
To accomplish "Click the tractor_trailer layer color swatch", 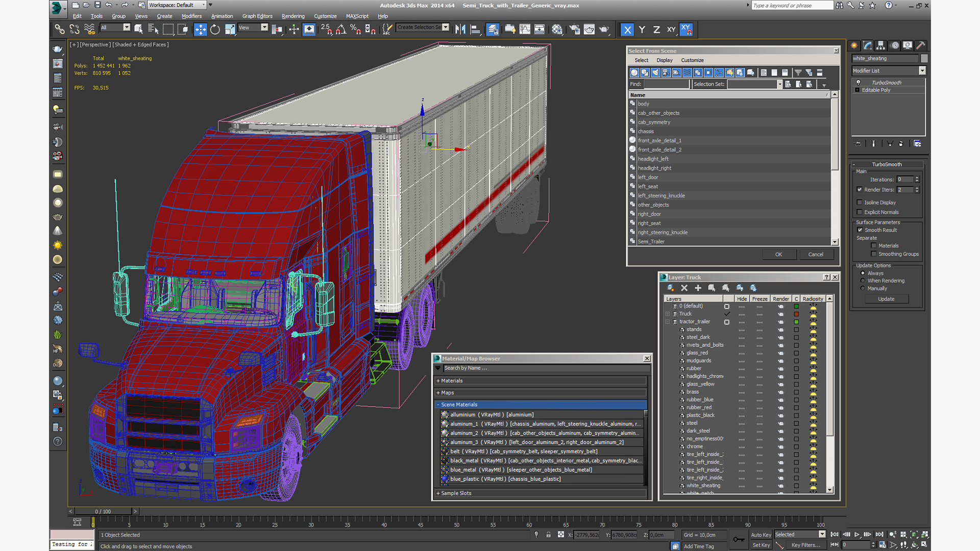I will click(796, 322).
